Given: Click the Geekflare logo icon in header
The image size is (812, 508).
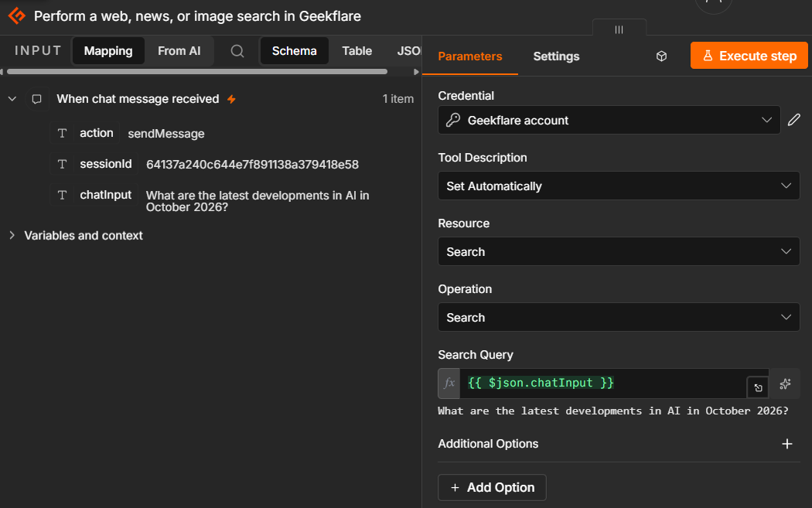Looking at the screenshot, I should pos(16,15).
